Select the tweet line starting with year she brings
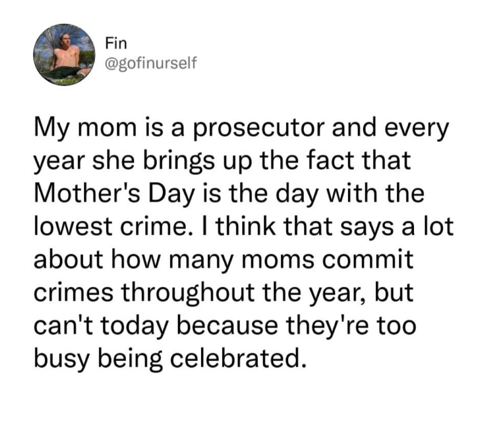 [x=223, y=161]
